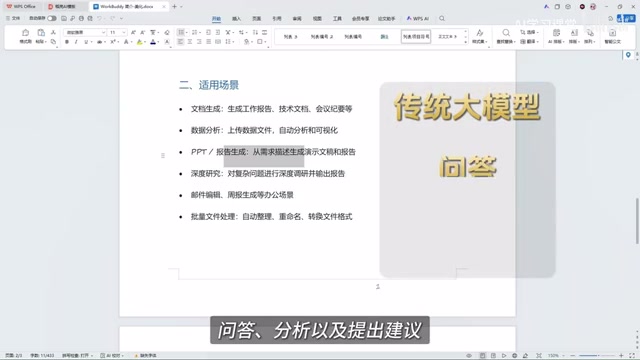Justify text alignment

pyautogui.click(x=209, y=42)
